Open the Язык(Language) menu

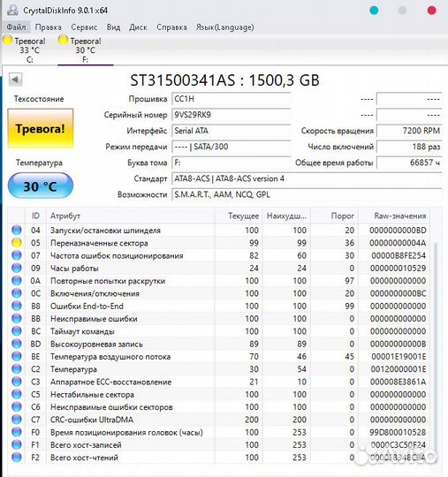225,27
